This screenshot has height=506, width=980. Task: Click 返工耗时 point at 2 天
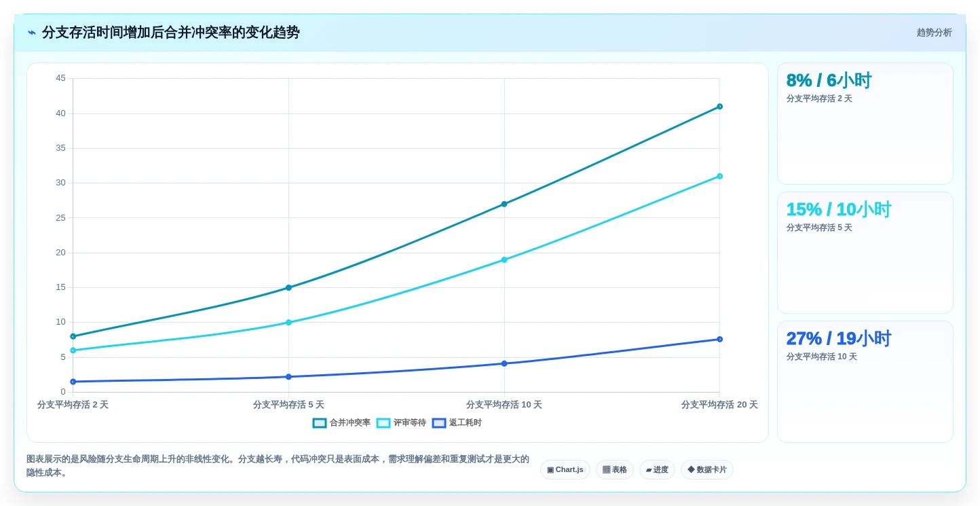coord(73,382)
